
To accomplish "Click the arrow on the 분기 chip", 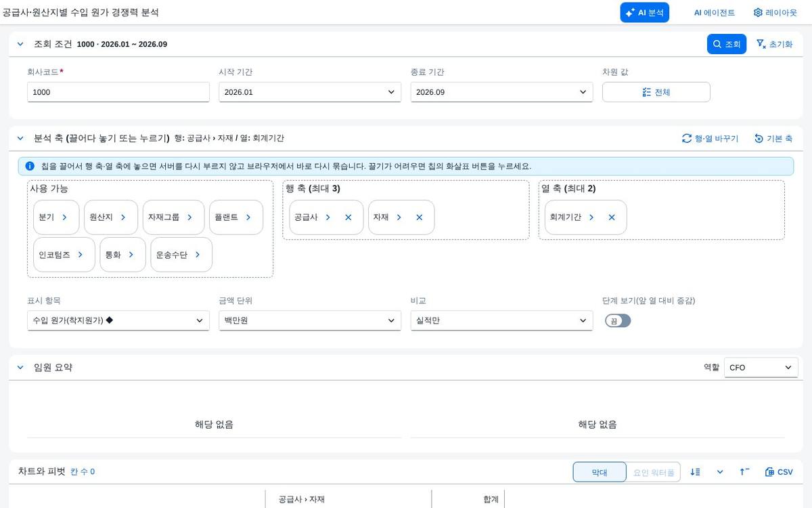I will tap(65, 217).
